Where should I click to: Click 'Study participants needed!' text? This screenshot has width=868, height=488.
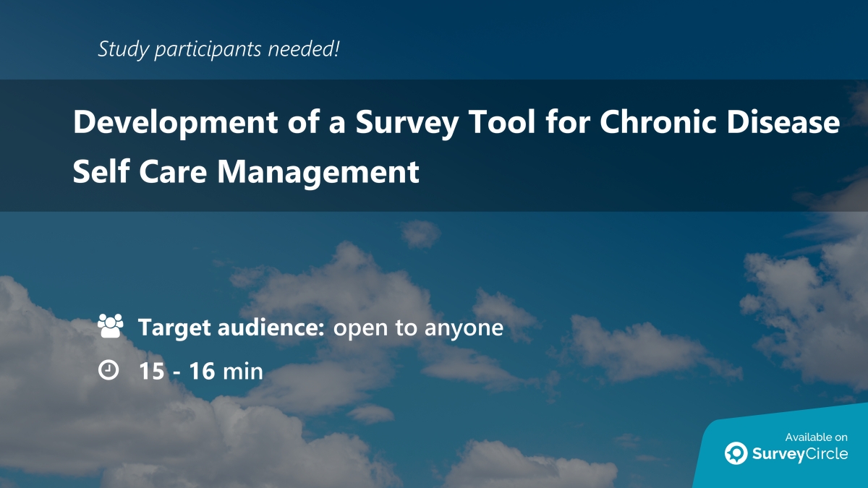click(218, 49)
